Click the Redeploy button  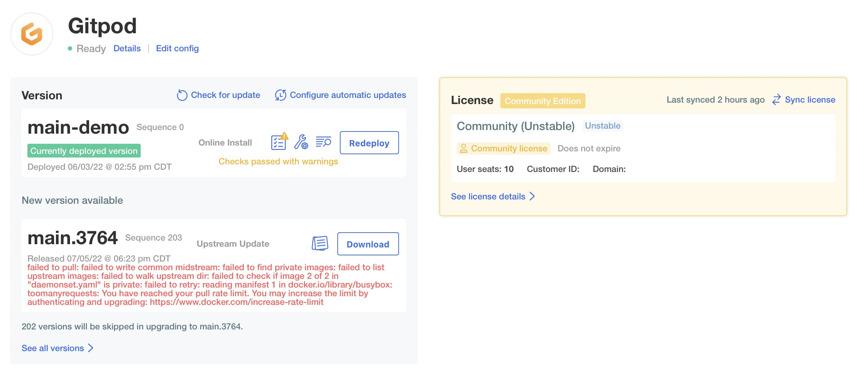[x=369, y=143]
